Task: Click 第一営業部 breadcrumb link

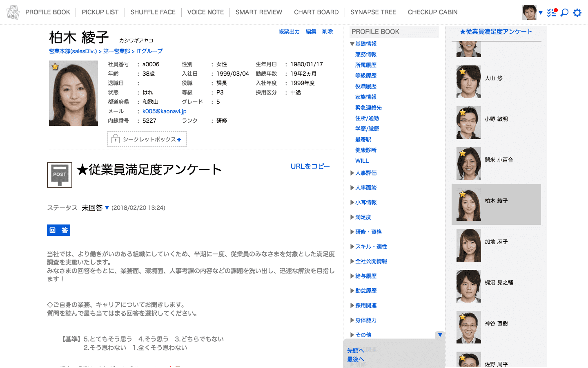Action: [x=117, y=51]
